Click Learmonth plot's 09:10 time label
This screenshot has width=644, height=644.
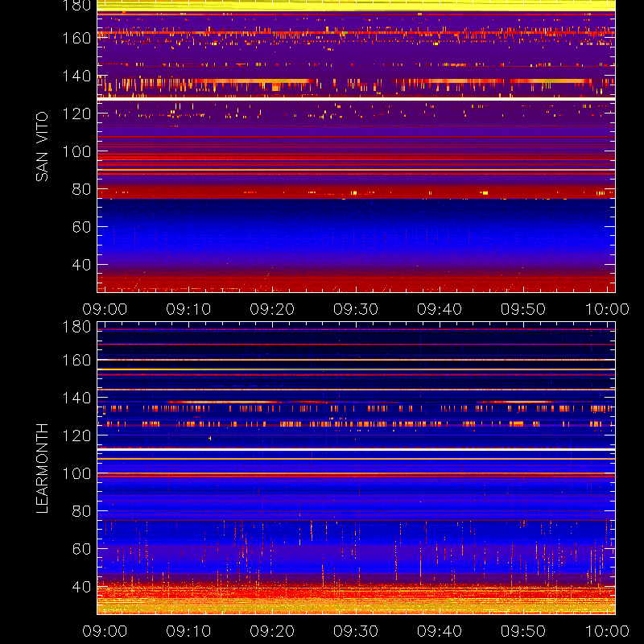(188, 631)
